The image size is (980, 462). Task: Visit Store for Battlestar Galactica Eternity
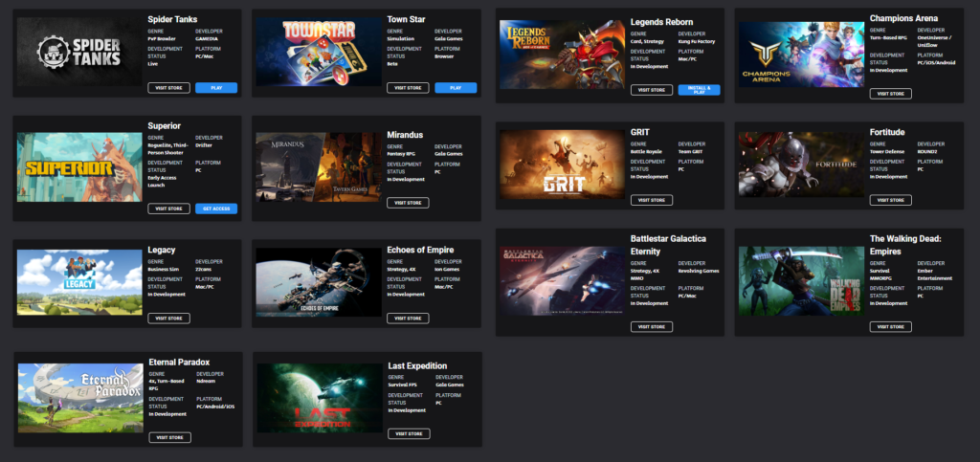click(652, 326)
